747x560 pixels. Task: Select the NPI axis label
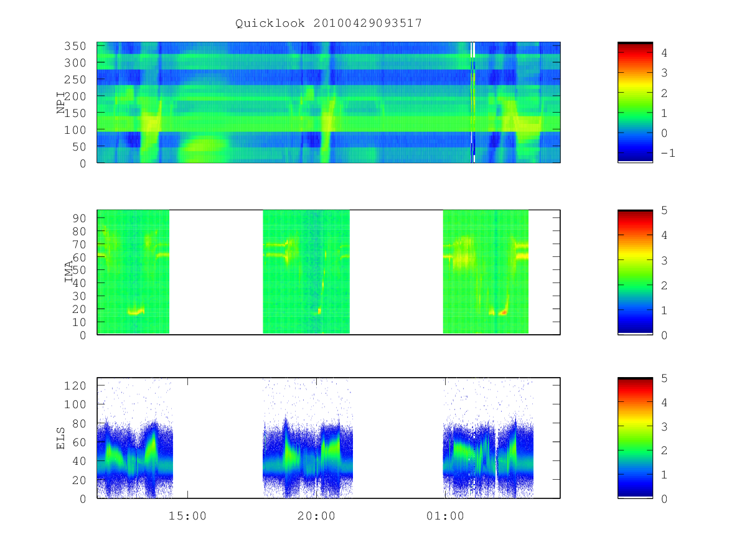click(x=61, y=102)
